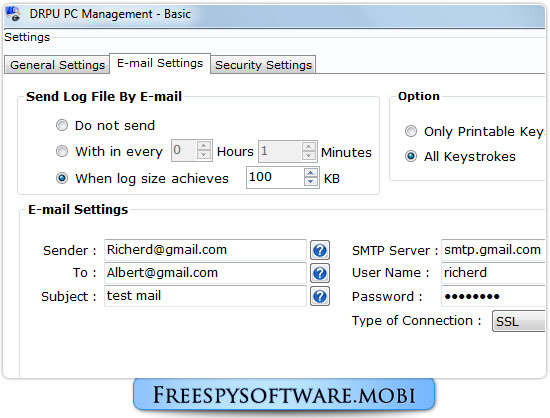The height and width of the screenshot is (418, 550).
Task: Click the E-mail Settings tab
Action: [160, 63]
